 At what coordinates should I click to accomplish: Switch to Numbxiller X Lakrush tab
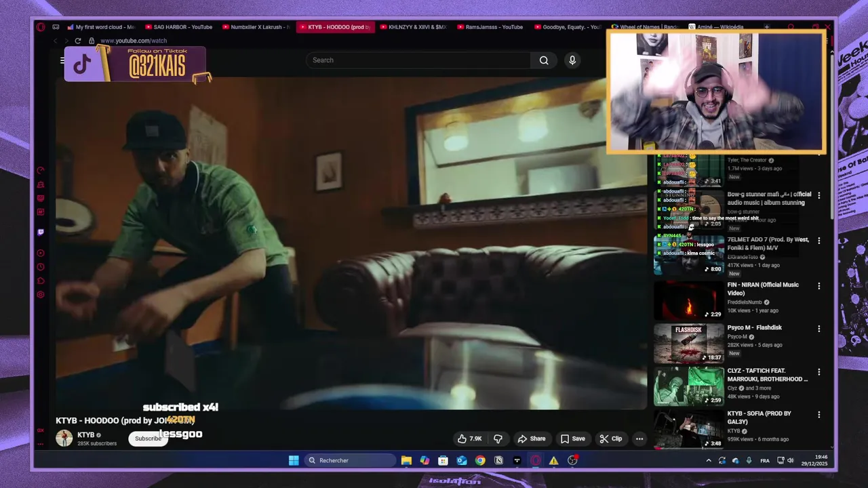(x=256, y=27)
